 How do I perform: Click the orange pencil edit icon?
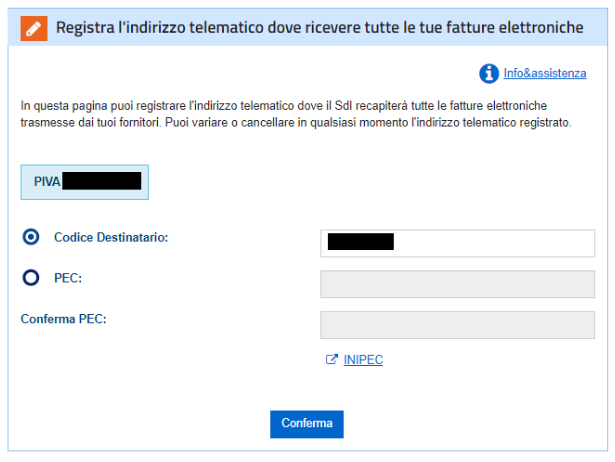[x=34, y=28]
